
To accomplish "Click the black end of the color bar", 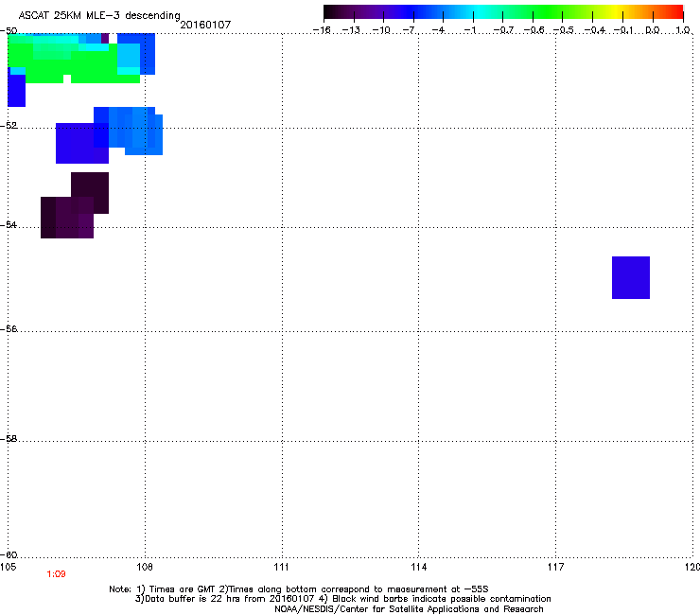I will [x=331, y=12].
